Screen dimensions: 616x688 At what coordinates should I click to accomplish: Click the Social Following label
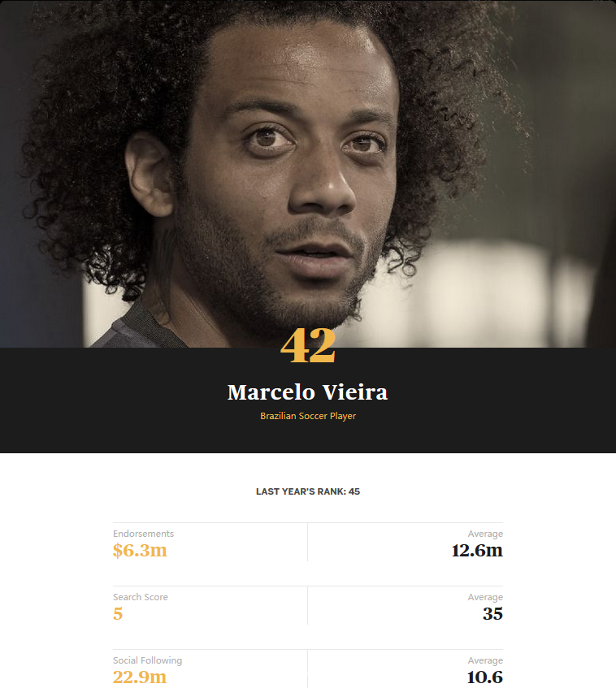[148, 660]
